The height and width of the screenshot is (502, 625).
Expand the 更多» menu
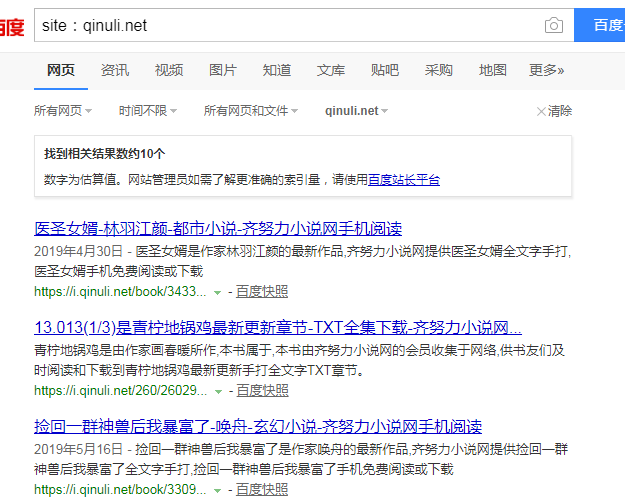click(x=547, y=70)
